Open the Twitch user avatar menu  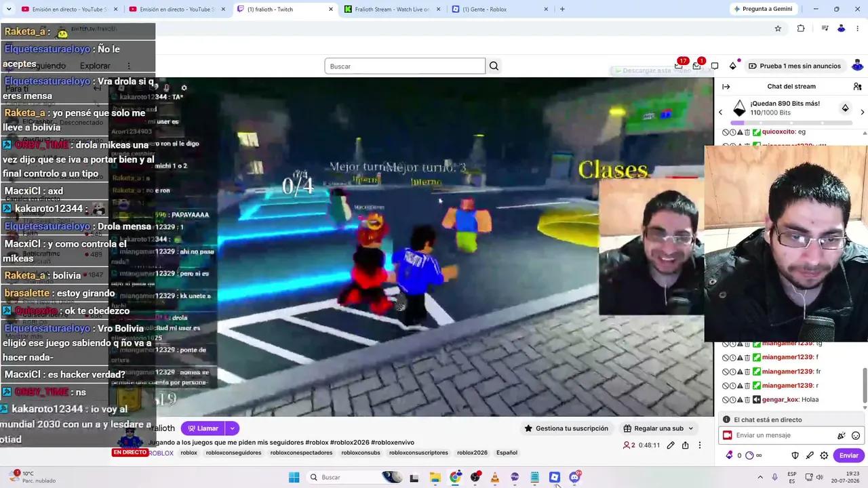point(857,66)
